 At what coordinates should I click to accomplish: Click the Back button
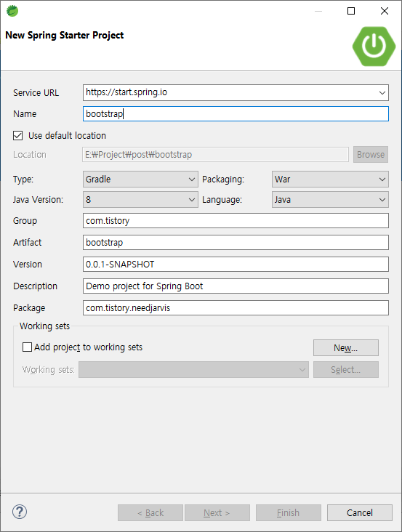click(x=150, y=512)
